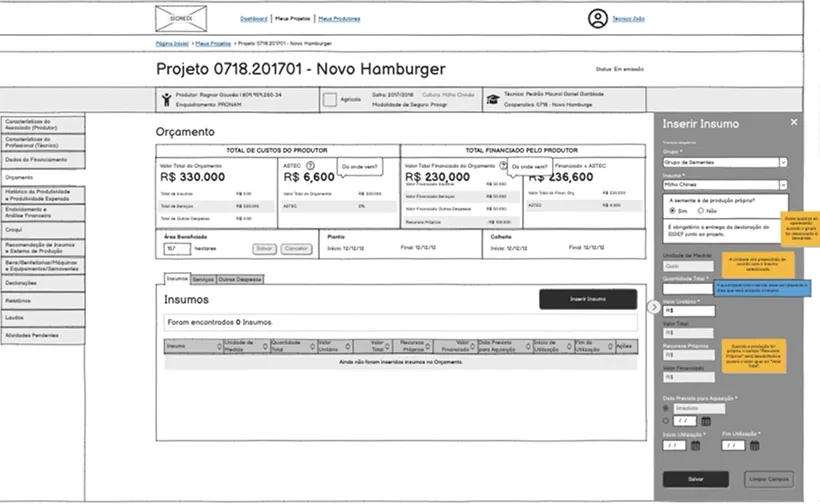Switch to the Outras Despesas tab

[x=240, y=279]
